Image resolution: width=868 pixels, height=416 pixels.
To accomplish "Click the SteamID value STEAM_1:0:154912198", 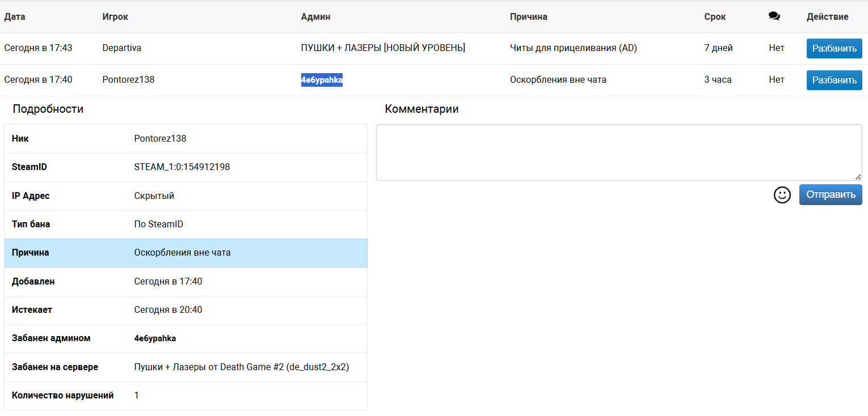I will point(182,167).
